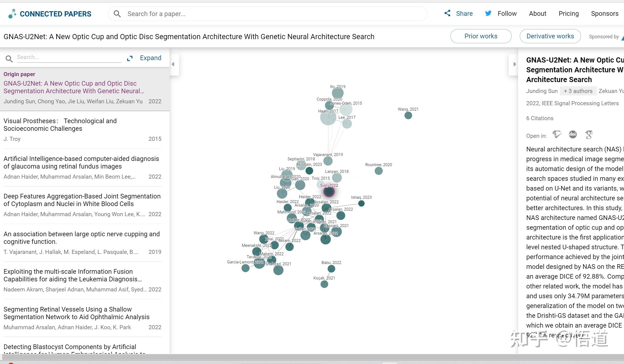Collapse right details panel arrow handle
624x364 pixels.
pos(514,64)
